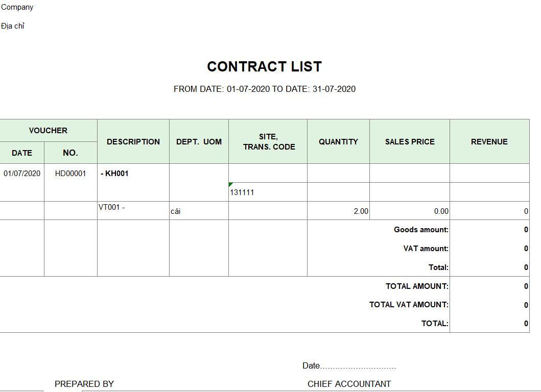Click the QUANTITY column header

point(338,142)
